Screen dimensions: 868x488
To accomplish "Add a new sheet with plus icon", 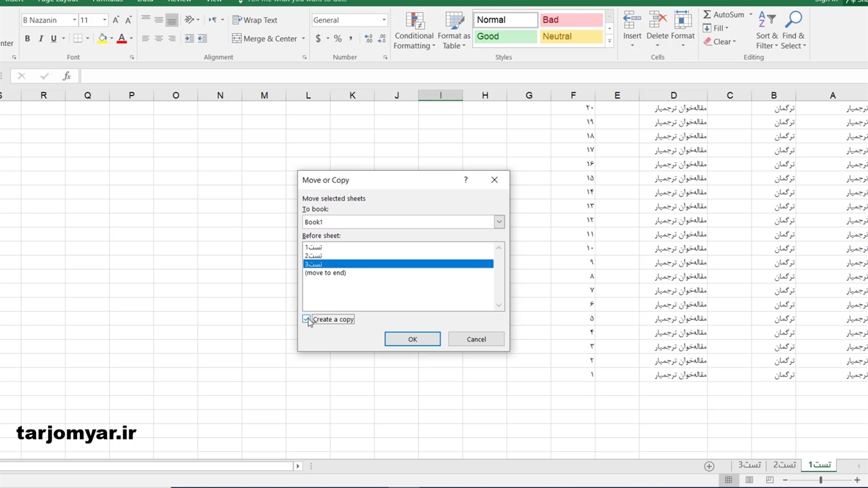I will point(709,466).
